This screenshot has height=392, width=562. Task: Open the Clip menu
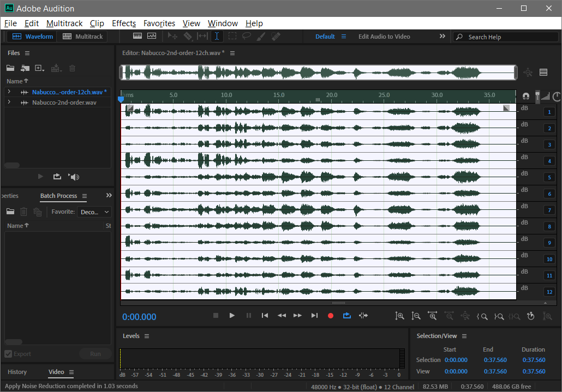point(97,23)
